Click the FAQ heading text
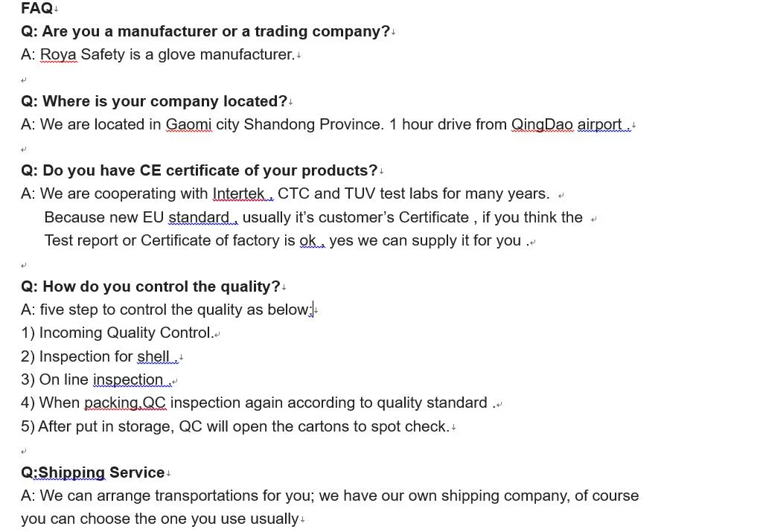This screenshot has width=763, height=532. point(36,8)
